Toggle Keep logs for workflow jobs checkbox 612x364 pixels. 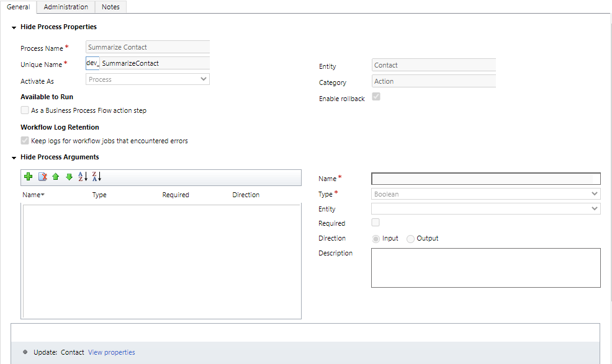25,141
